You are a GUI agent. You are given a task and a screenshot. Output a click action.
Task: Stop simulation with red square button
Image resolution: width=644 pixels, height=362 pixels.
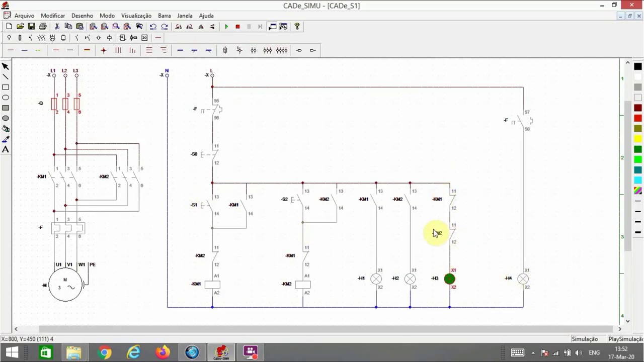(237, 26)
